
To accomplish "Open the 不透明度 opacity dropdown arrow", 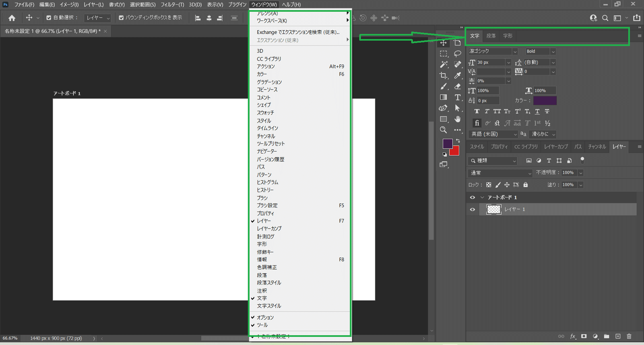I will (580, 172).
